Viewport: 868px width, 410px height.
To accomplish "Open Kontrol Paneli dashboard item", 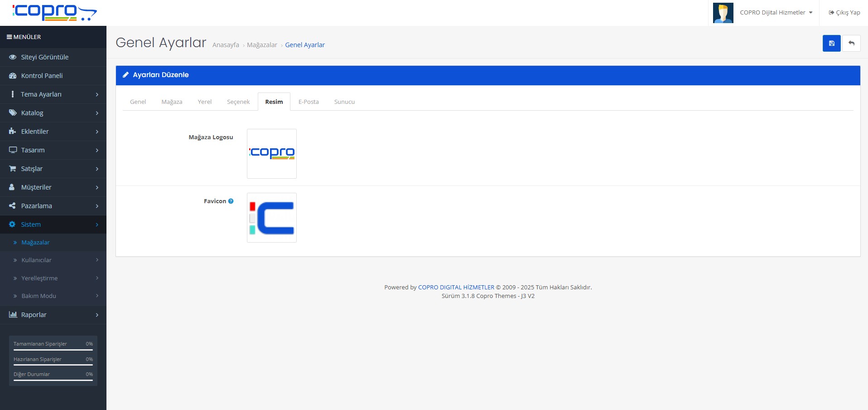I will [x=42, y=76].
